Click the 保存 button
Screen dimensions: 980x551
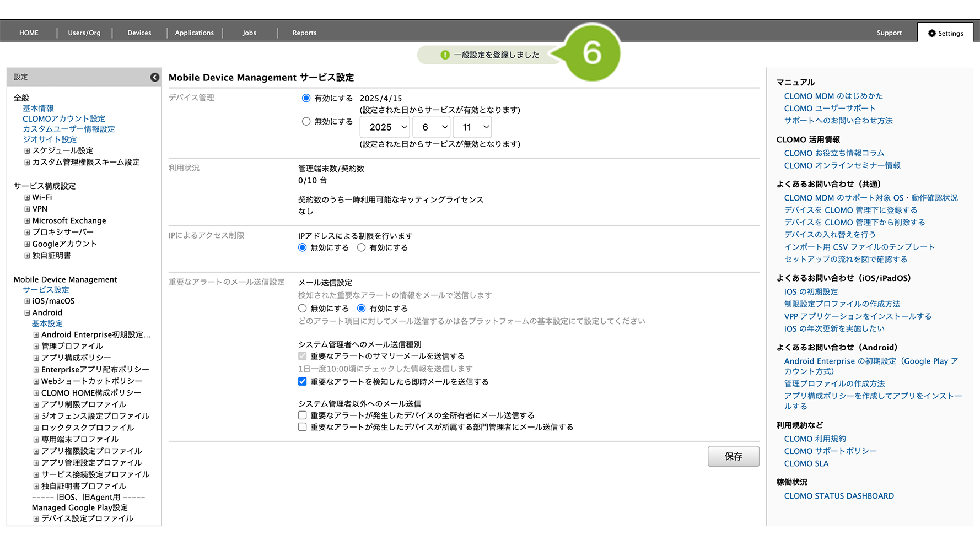[733, 456]
